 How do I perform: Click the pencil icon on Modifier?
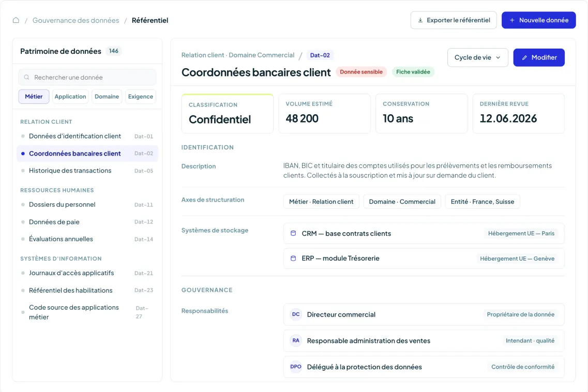(x=524, y=58)
